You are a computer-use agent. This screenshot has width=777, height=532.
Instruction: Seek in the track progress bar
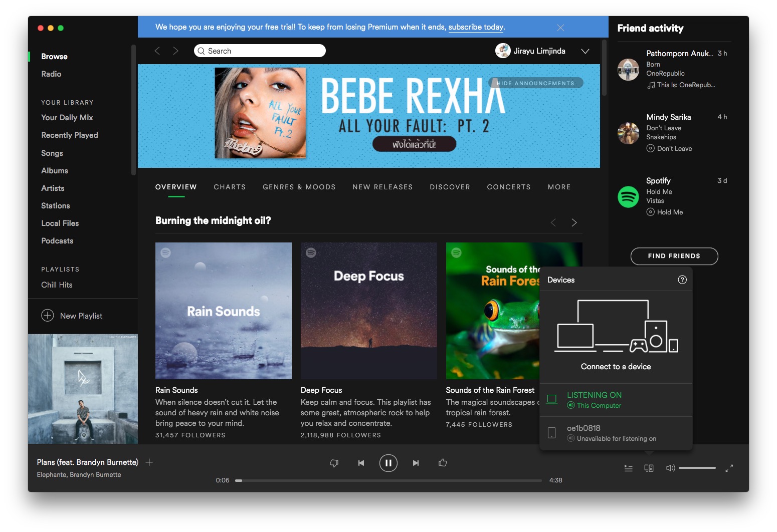point(389,480)
